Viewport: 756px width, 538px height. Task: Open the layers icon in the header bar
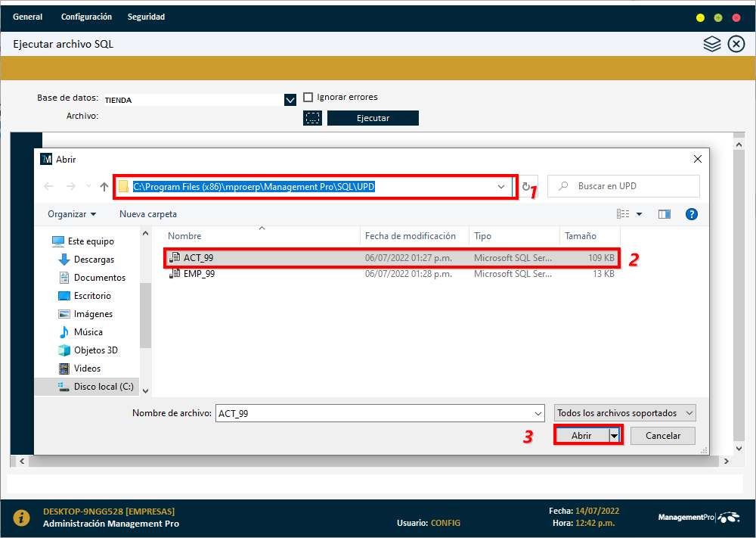click(x=711, y=44)
